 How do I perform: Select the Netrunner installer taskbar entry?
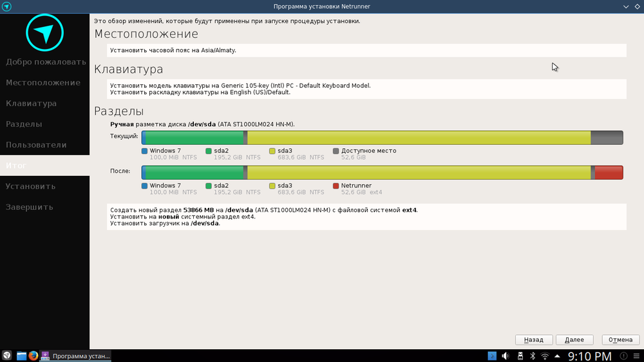pos(75,356)
